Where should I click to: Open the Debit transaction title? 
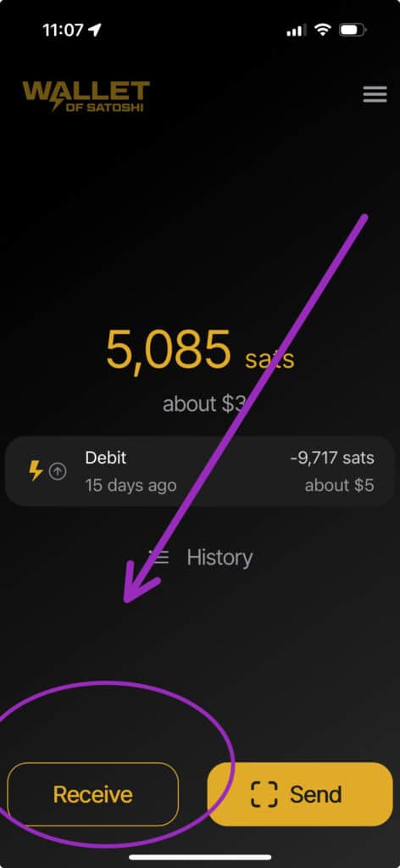(106, 458)
